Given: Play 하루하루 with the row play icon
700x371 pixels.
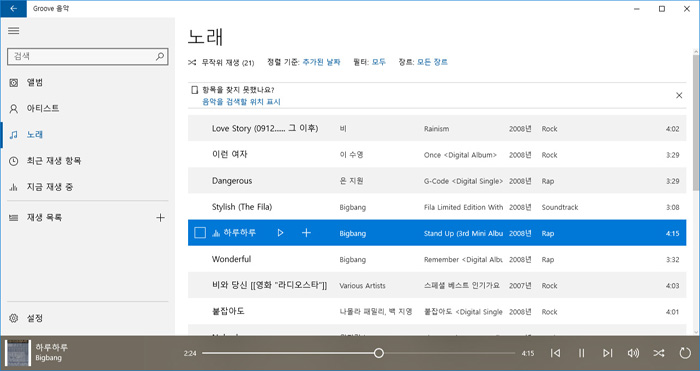Looking at the screenshot, I should [x=280, y=233].
